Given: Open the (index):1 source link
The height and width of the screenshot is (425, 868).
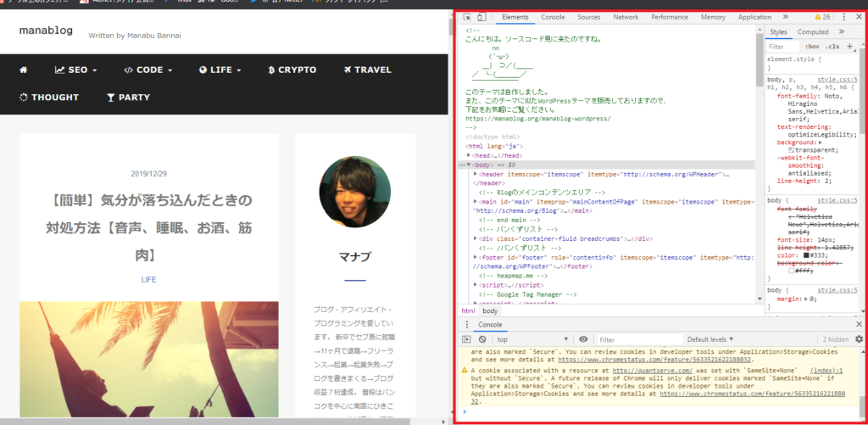Looking at the screenshot, I should 826,370.
